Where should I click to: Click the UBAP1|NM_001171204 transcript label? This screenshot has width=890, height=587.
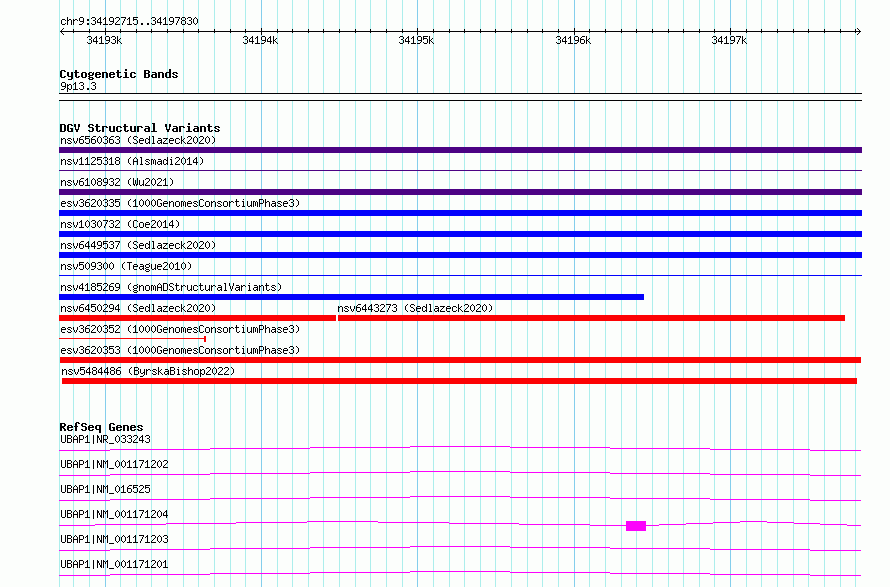(x=114, y=514)
